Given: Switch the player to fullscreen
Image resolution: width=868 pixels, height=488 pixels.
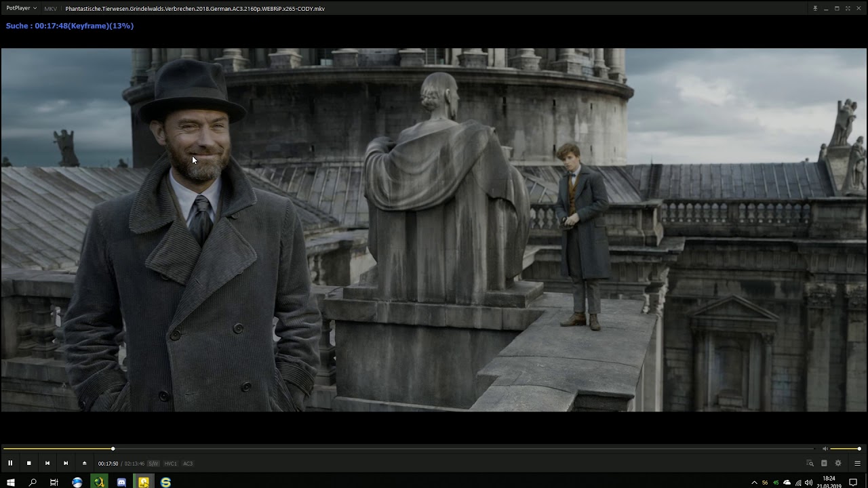Looking at the screenshot, I should 848,8.
